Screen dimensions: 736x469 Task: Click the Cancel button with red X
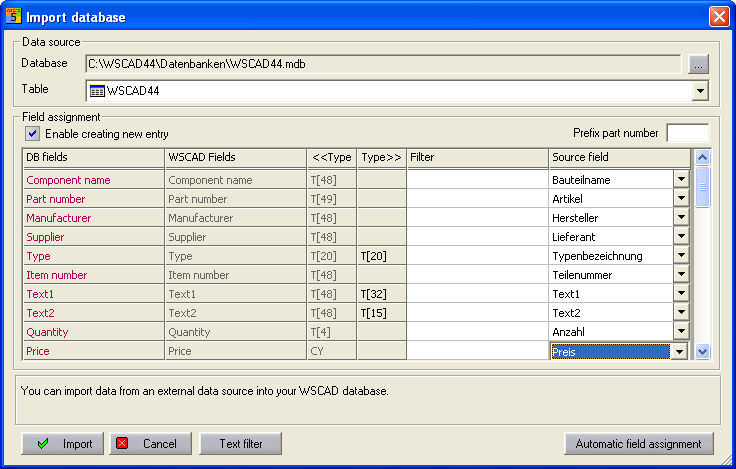(x=151, y=444)
